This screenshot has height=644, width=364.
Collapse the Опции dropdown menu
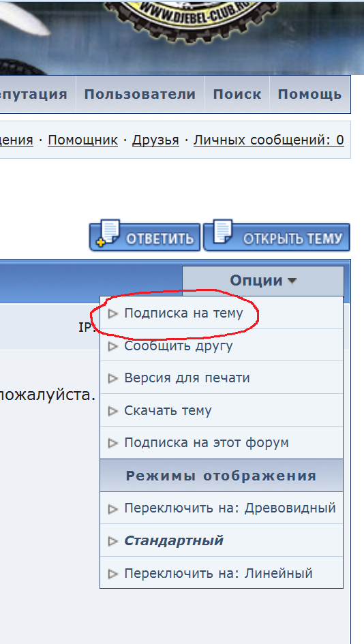(263, 281)
